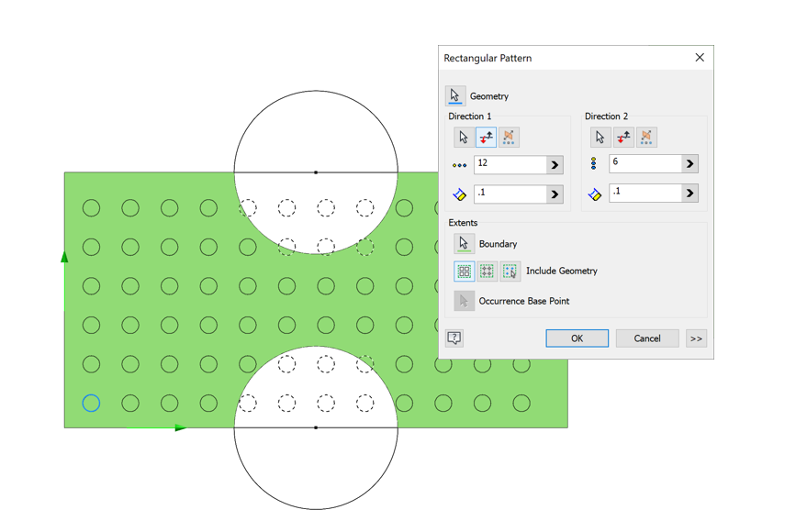Click Direction 2 path selection arrow
The height and width of the screenshot is (532, 807).
[x=600, y=138]
